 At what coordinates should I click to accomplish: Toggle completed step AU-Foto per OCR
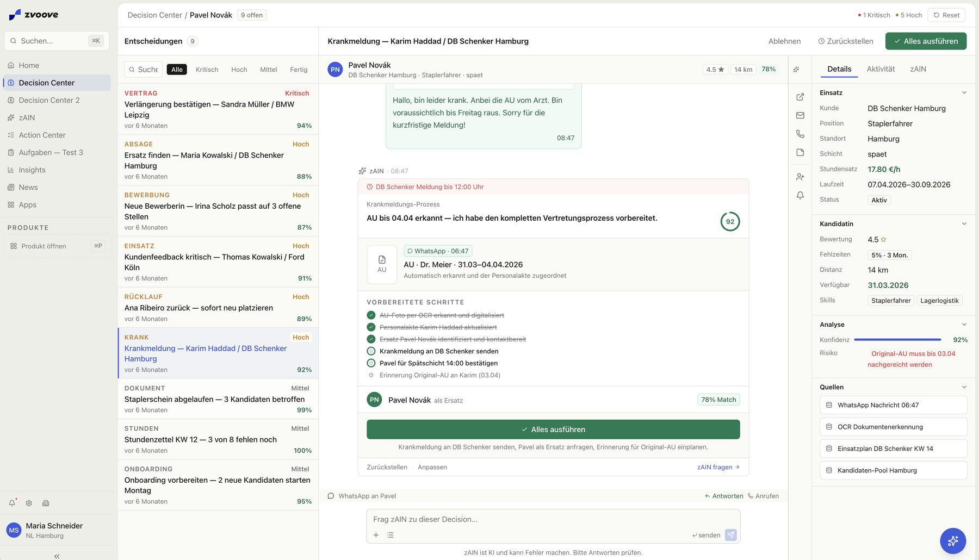pos(371,315)
